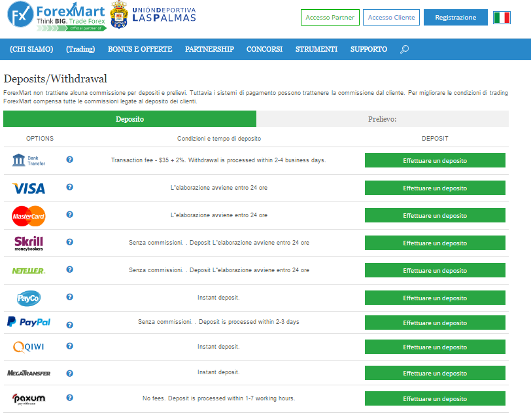Screen dimensions: 531x420
Task: Make a deposit via PayCo
Action: coord(435,298)
